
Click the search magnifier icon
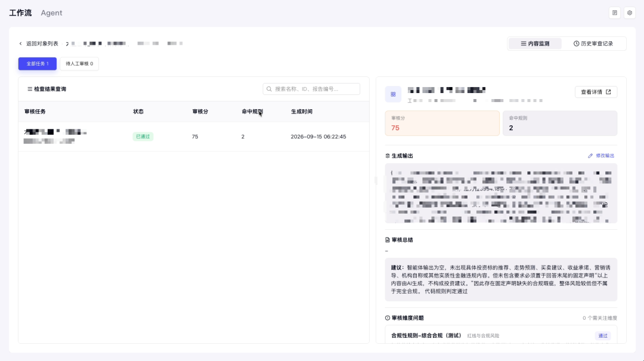pyautogui.click(x=270, y=89)
